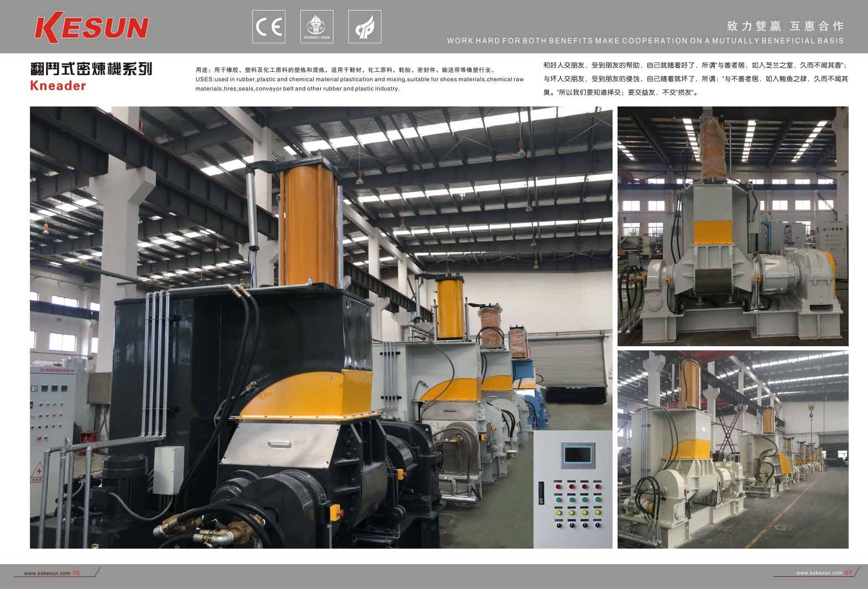Open the www.kskesun.com link beside page 07
This screenshot has width=868, height=589.
(819, 573)
